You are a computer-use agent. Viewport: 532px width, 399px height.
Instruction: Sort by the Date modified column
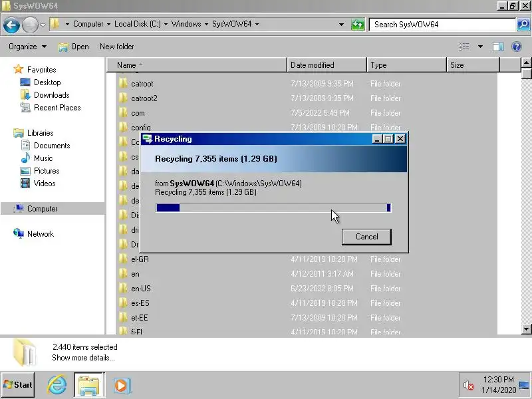tap(327, 65)
